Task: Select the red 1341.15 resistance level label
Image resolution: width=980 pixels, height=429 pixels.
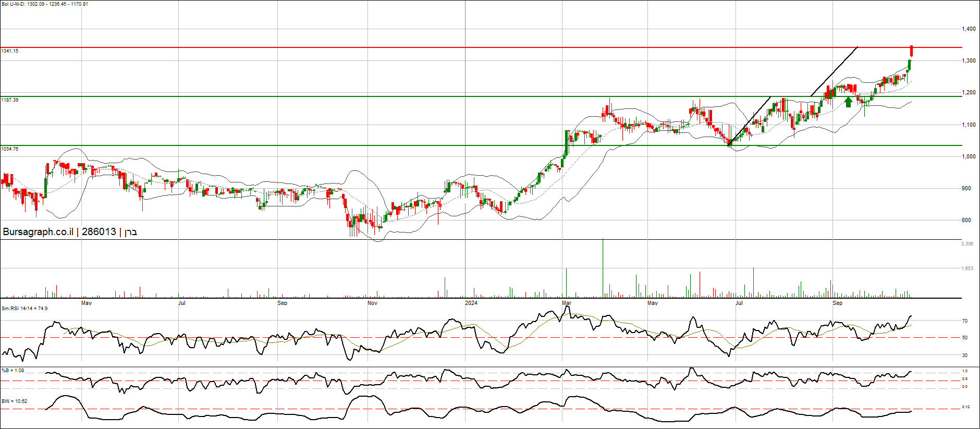Action: click(x=10, y=51)
